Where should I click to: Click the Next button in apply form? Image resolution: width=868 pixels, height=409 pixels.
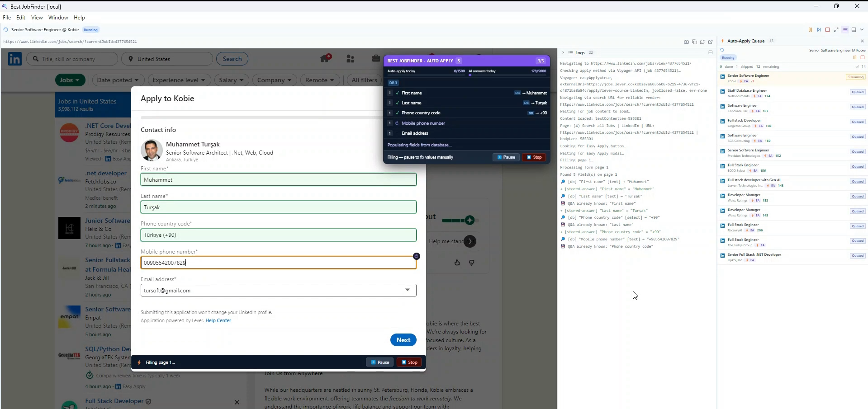[403, 340]
